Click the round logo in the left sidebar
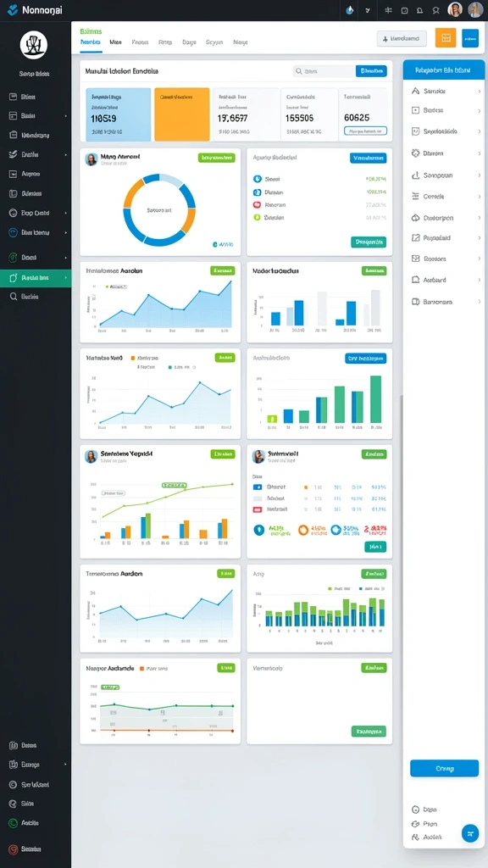Viewport: 488px width, 868px height. pos(34,45)
